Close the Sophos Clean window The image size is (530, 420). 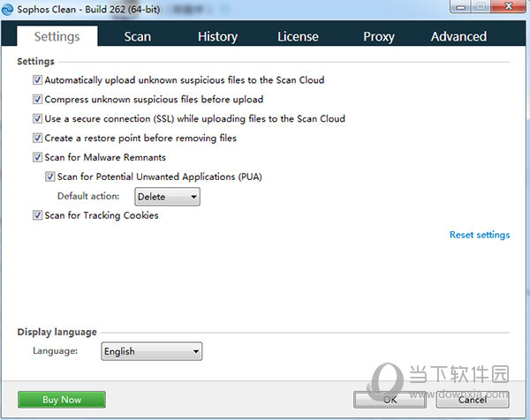(x=509, y=6)
